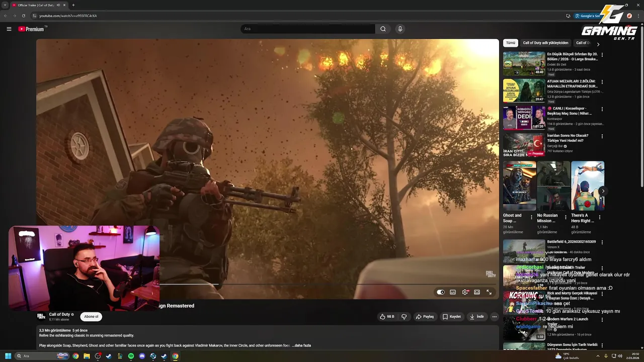Open File Explorer from taskbar
This screenshot has width=644, height=362.
coord(87,356)
